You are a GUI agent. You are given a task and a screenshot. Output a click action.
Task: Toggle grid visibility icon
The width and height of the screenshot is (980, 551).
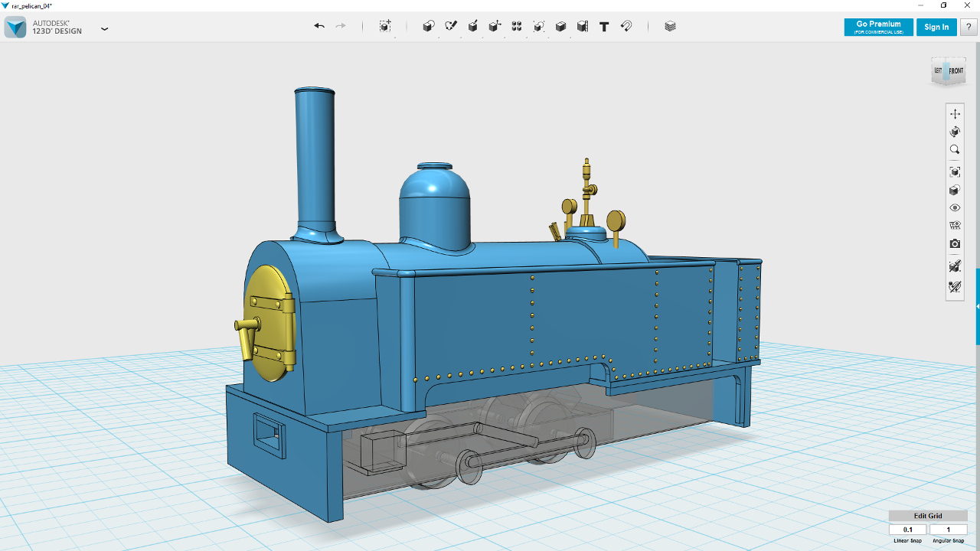pos(955,226)
